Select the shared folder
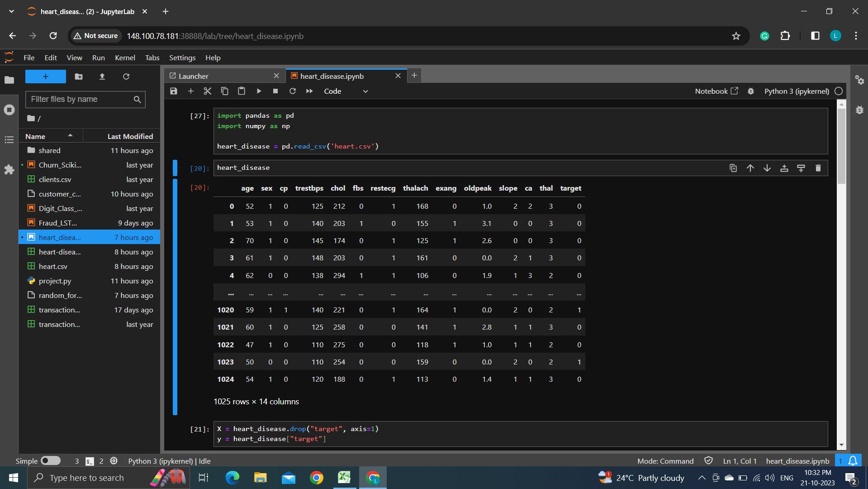Screen dimensions: 868x489 click(89, 150)
